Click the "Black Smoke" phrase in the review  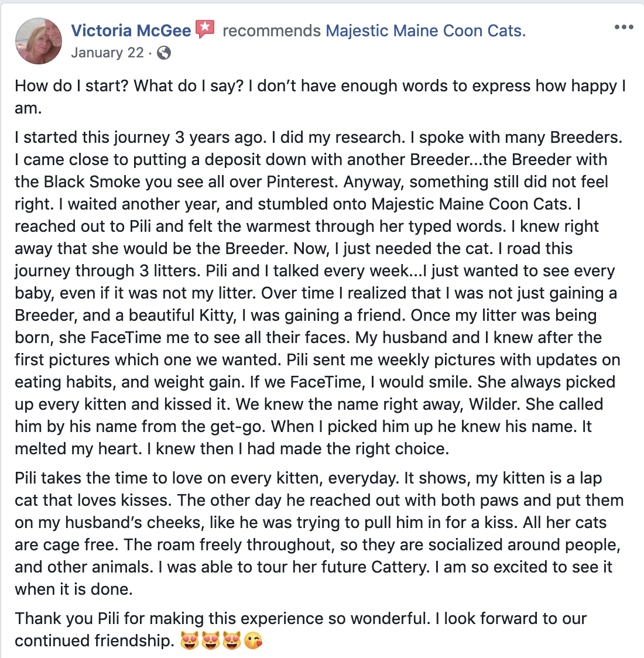tap(90, 182)
